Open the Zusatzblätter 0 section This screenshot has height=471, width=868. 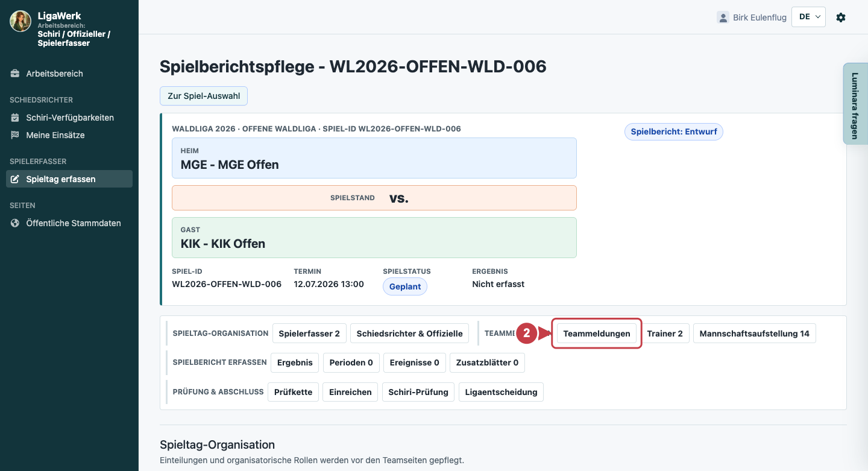click(x=487, y=362)
